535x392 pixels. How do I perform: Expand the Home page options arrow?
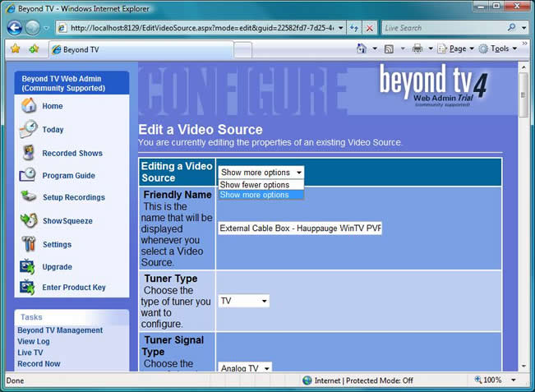375,48
